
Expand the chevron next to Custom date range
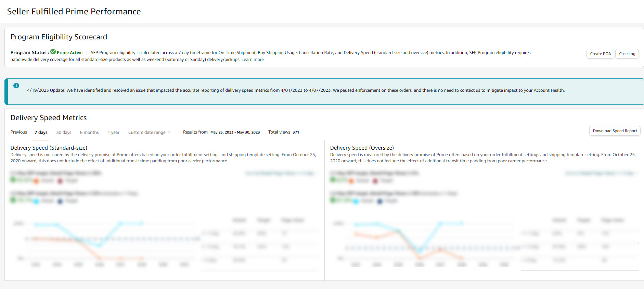click(x=169, y=132)
